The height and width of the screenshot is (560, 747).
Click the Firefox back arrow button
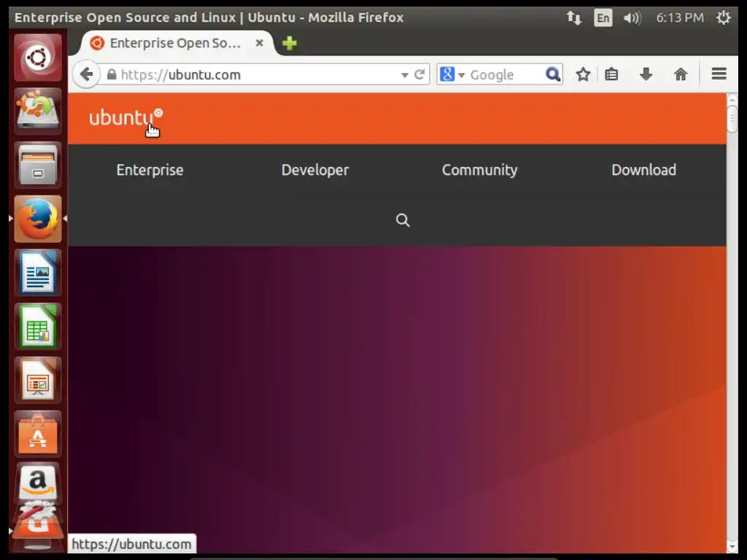pos(86,74)
